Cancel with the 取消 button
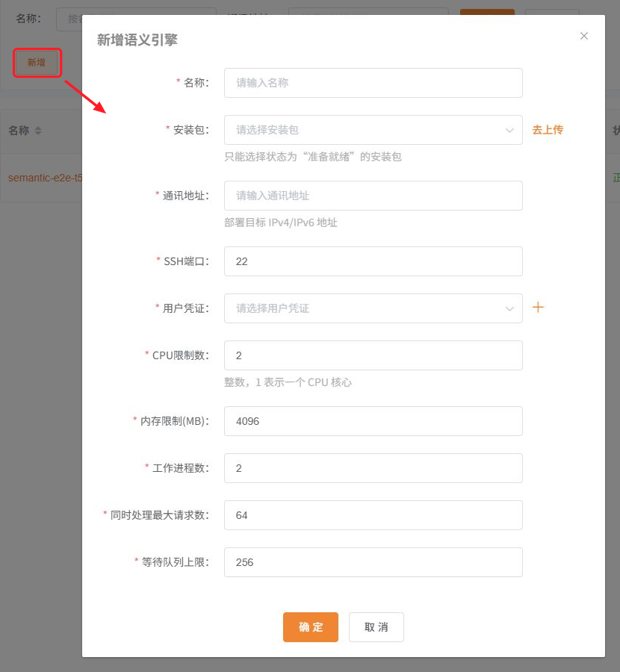This screenshot has height=672, width=620. tap(376, 627)
